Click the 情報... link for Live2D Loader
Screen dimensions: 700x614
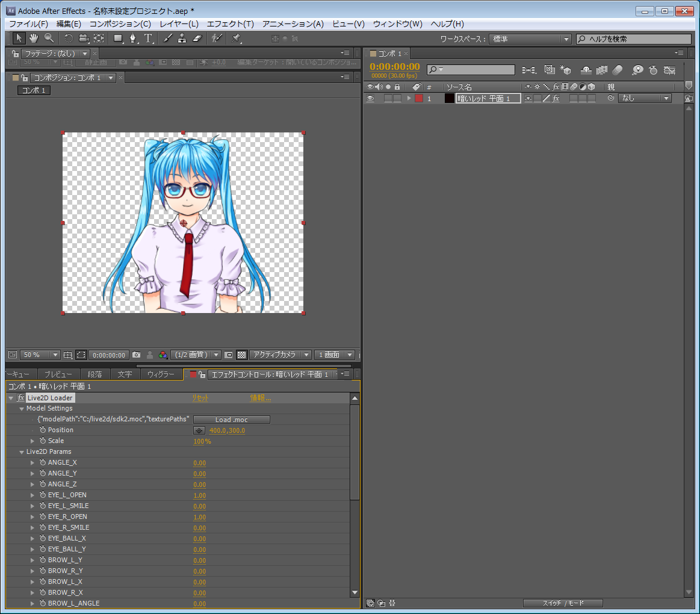pyautogui.click(x=260, y=397)
